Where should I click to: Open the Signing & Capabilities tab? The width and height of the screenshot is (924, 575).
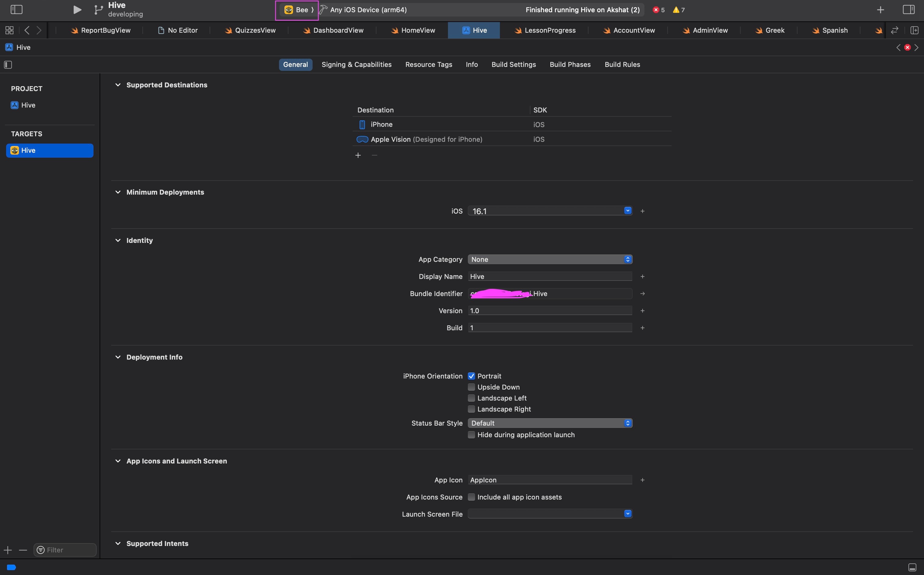point(356,65)
